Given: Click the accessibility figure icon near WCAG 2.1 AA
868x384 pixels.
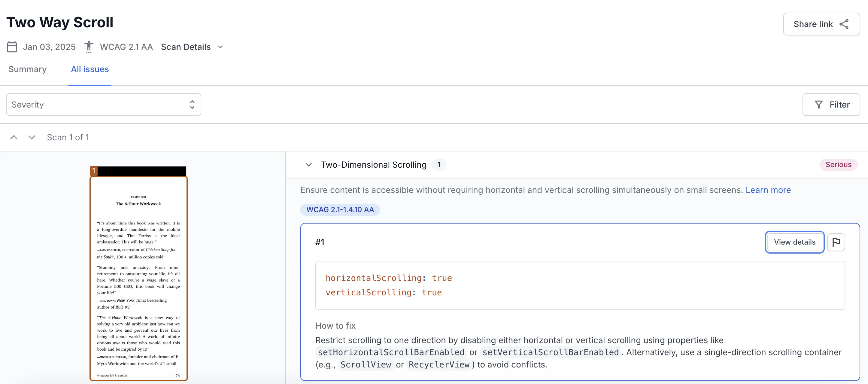Looking at the screenshot, I should point(89,47).
